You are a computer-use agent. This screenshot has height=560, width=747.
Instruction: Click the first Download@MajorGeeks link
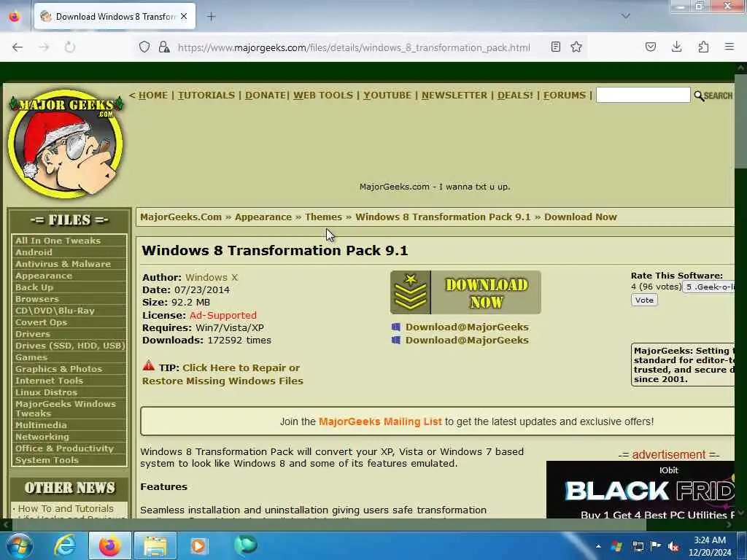467,327
